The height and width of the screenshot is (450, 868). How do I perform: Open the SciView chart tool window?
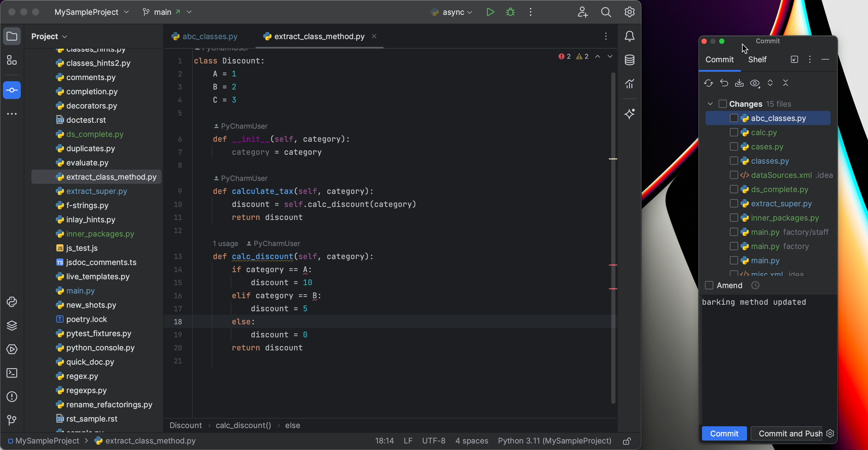[630, 84]
